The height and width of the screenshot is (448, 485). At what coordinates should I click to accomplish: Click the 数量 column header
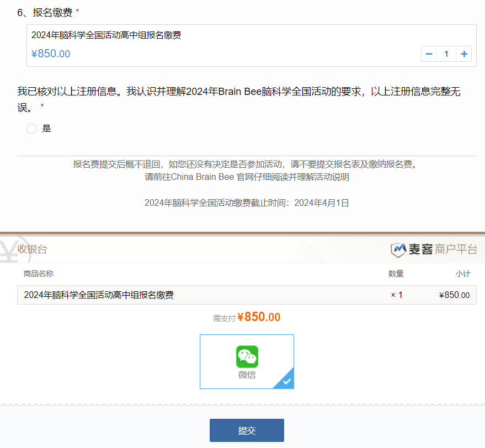(x=396, y=274)
